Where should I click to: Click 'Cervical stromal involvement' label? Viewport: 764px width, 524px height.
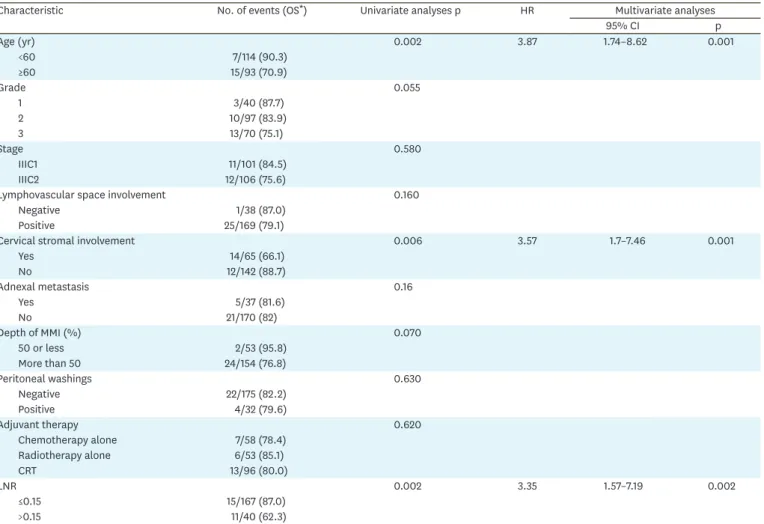tap(67, 241)
